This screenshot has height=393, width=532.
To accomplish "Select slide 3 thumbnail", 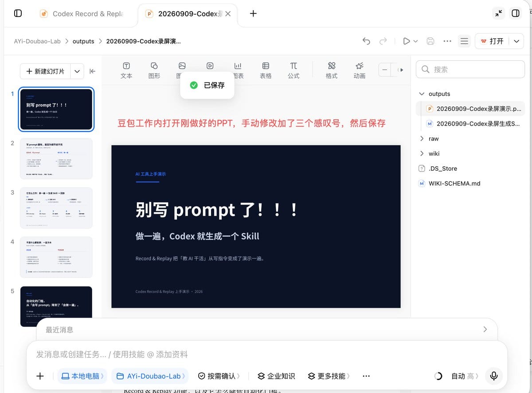I will click(x=56, y=208).
